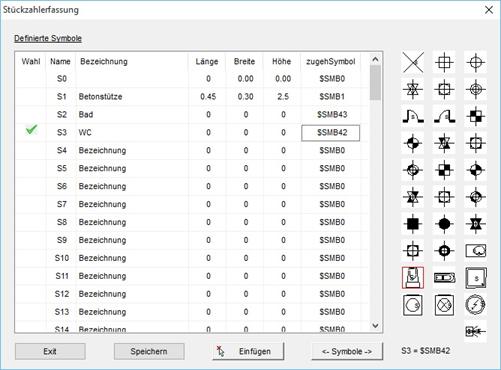Pick the solid black circle symbol
501x370 pixels.
[x=444, y=224]
